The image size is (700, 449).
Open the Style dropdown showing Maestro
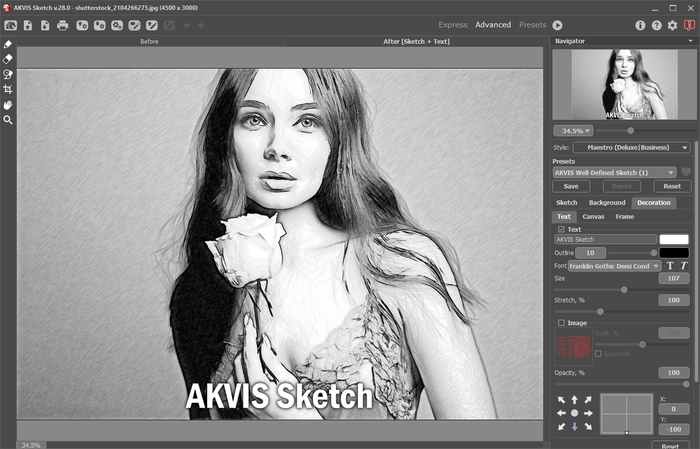[x=632, y=147]
